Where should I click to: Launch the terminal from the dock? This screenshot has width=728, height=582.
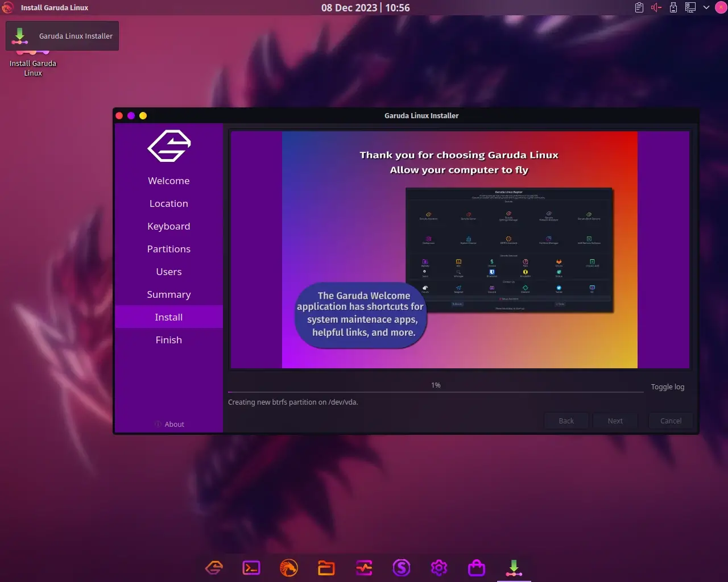click(251, 567)
